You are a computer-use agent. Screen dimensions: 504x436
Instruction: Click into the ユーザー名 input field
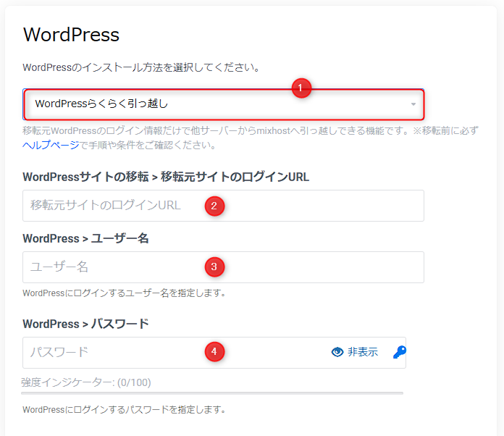(223, 267)
